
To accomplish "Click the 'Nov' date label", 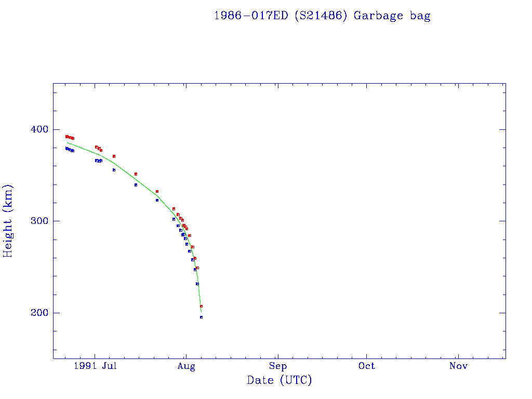I will pyautogui.click(x=458, y=366).
